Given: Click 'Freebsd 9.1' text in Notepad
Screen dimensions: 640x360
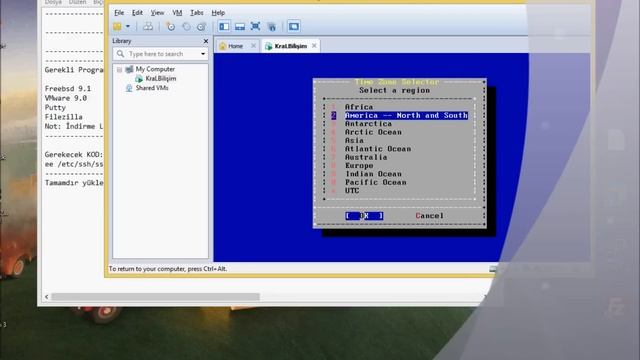Looking at the screenshot, I should pyautogui.click(x=68, y=89).
